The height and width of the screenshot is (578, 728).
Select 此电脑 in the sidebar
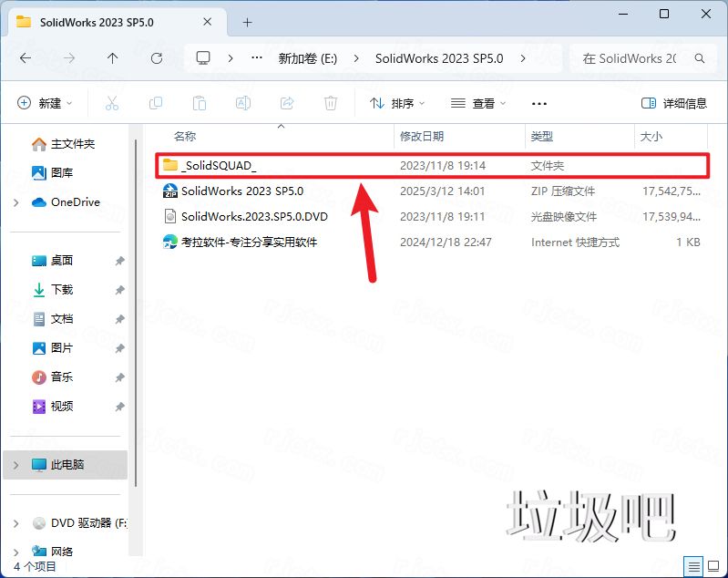[x=65, y=465]
